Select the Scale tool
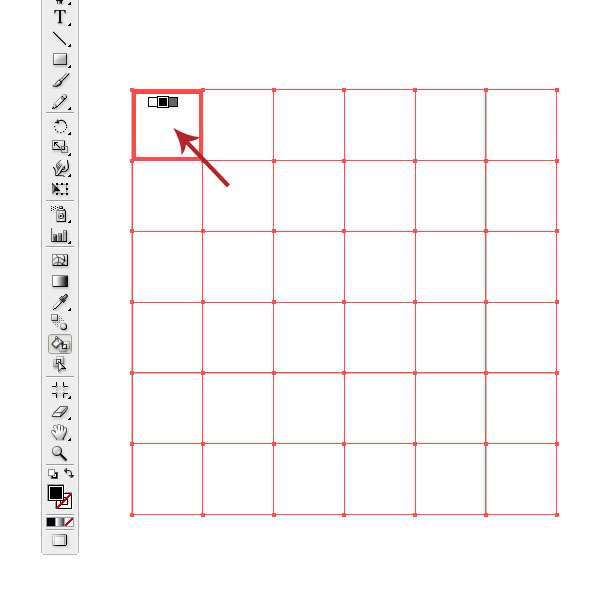600x600 pixels. pyautogui.click(x=60, y=147)
